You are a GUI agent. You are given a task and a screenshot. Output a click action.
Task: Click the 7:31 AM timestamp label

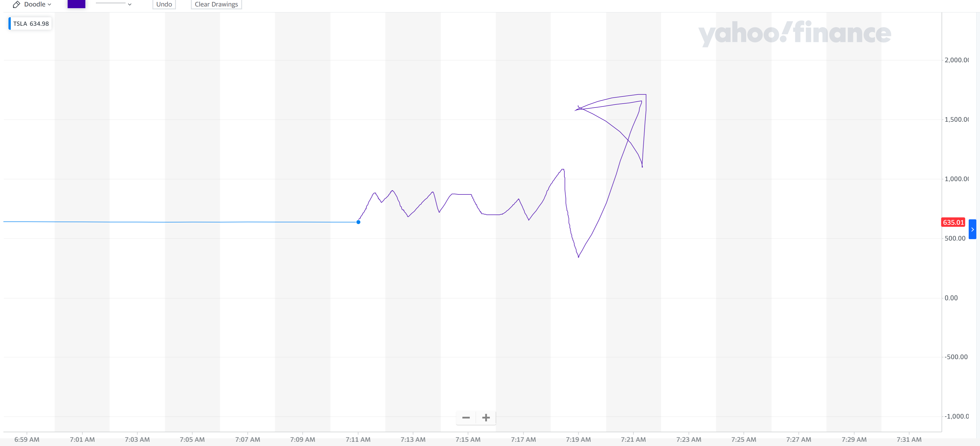909,439
